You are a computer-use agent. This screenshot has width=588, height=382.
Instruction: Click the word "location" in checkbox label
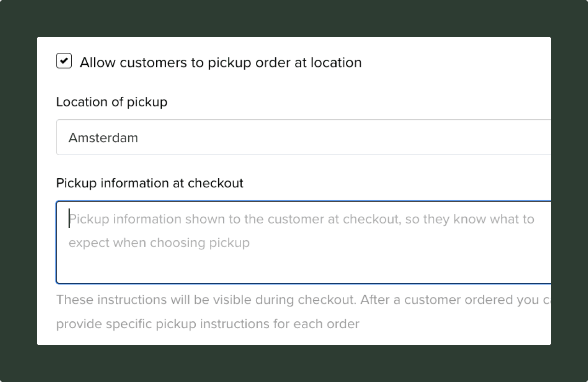336,62
